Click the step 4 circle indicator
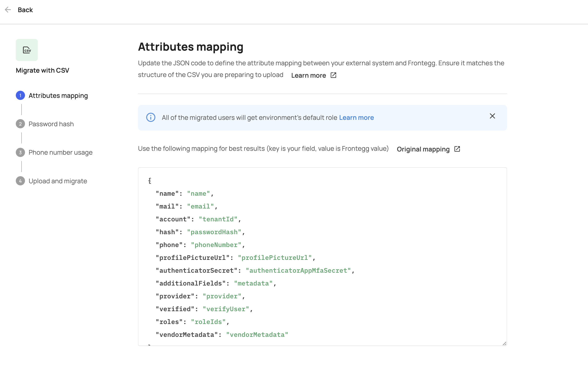 [x=20, y=181]
